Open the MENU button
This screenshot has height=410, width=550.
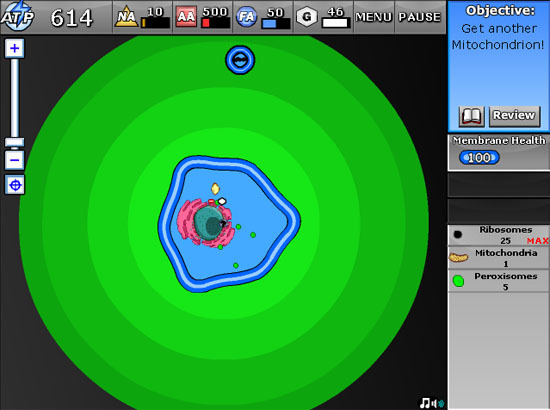(x=374, y=17)
